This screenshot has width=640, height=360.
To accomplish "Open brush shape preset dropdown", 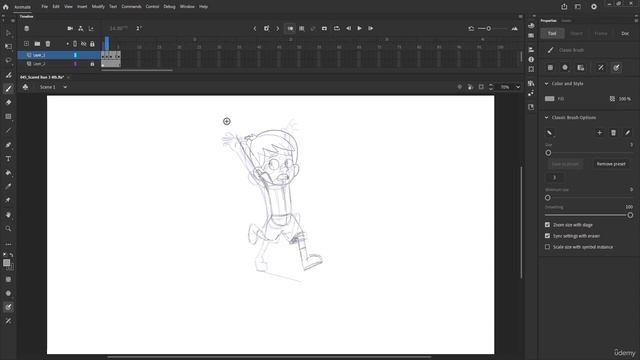I will [x=550, y=133].
